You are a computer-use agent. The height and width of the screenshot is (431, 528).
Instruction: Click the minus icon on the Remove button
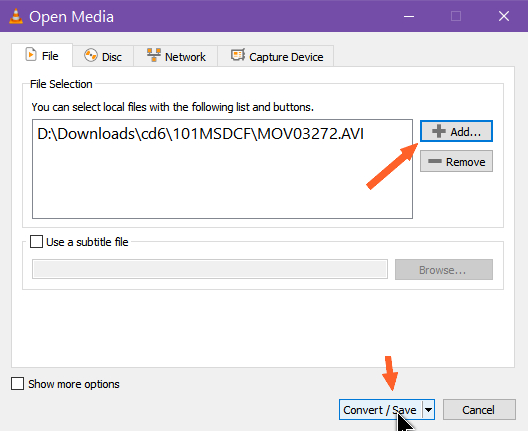[x=435, y=161]
